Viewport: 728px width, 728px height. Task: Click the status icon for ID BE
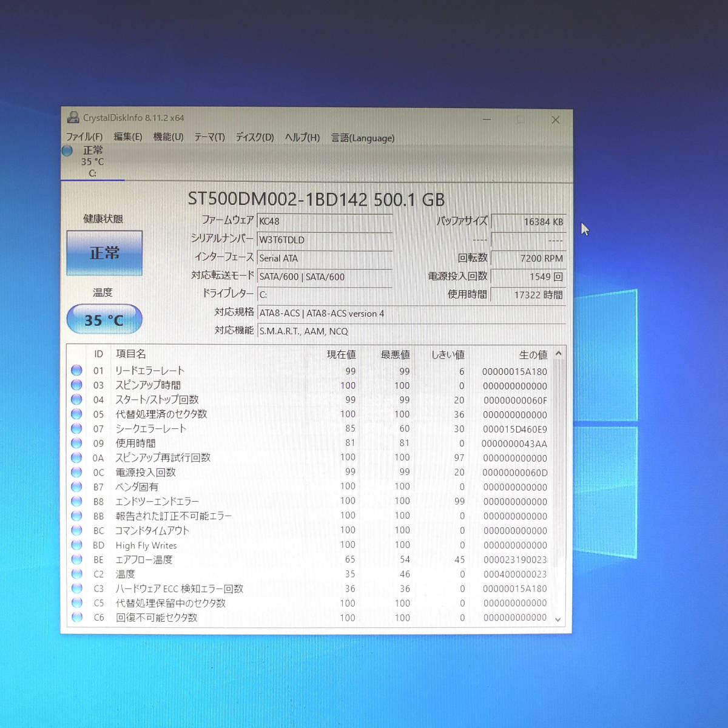(x=76, y=559)
